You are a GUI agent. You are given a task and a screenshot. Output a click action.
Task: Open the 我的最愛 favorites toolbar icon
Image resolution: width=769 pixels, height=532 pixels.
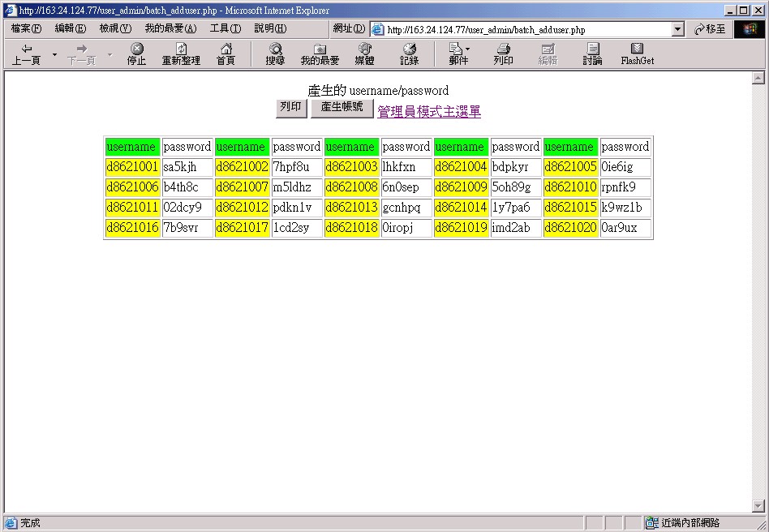(x=320, y=54)
